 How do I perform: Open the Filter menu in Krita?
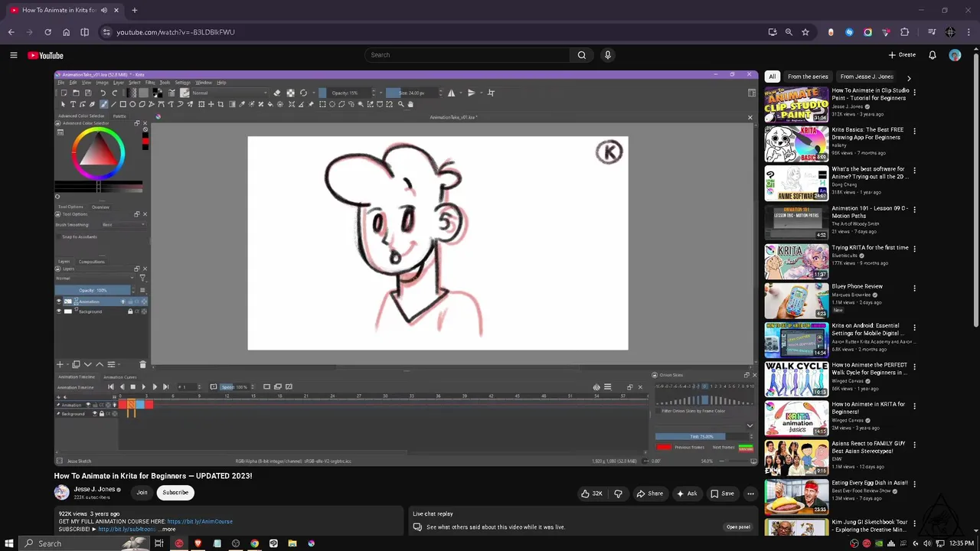click(x=150, y=82)
